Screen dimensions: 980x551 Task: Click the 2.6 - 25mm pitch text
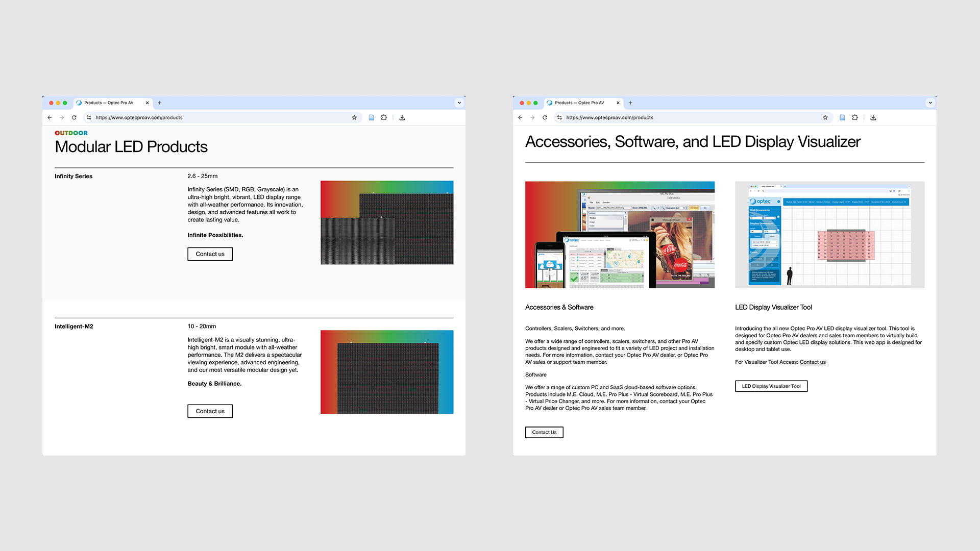[203, 176]
